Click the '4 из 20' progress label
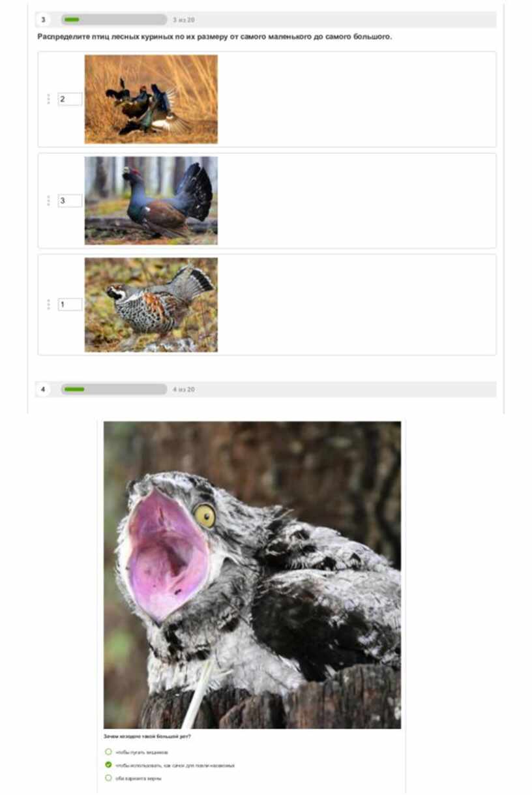The width and height of the screenshot is (532, 795). 184,389
